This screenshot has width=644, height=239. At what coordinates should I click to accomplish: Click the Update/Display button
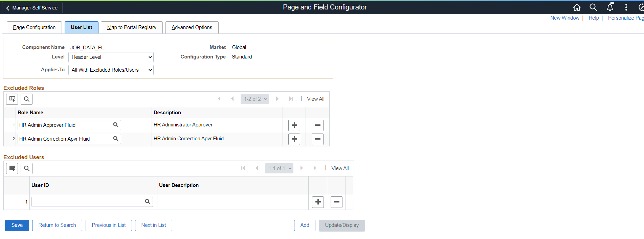(x=342, y=225)
